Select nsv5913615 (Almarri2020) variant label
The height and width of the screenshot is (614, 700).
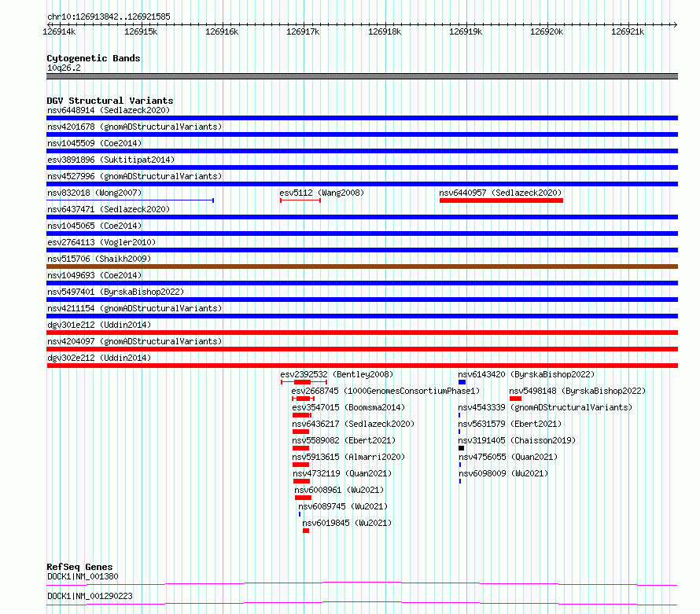[x=348, y=457]
